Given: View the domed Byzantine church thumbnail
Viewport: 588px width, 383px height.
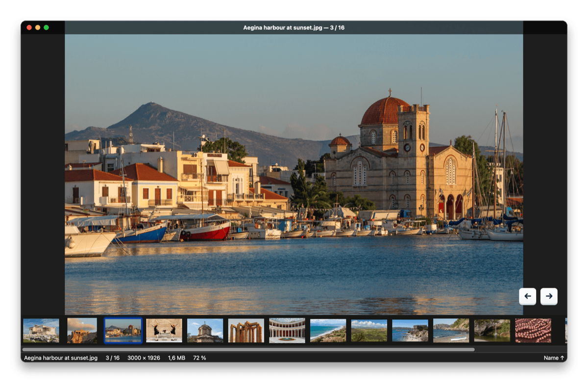Looking at the screenshot, I should click(205, 331).
